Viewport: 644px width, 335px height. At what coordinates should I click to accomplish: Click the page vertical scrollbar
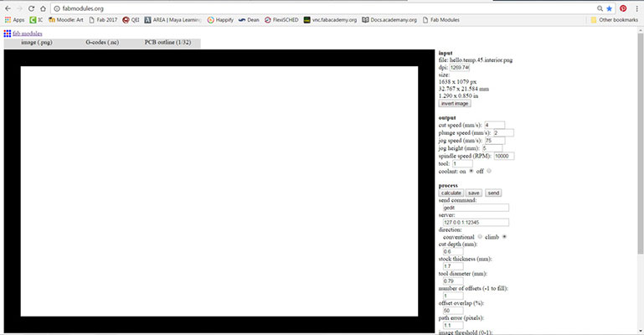coord(641,144)
